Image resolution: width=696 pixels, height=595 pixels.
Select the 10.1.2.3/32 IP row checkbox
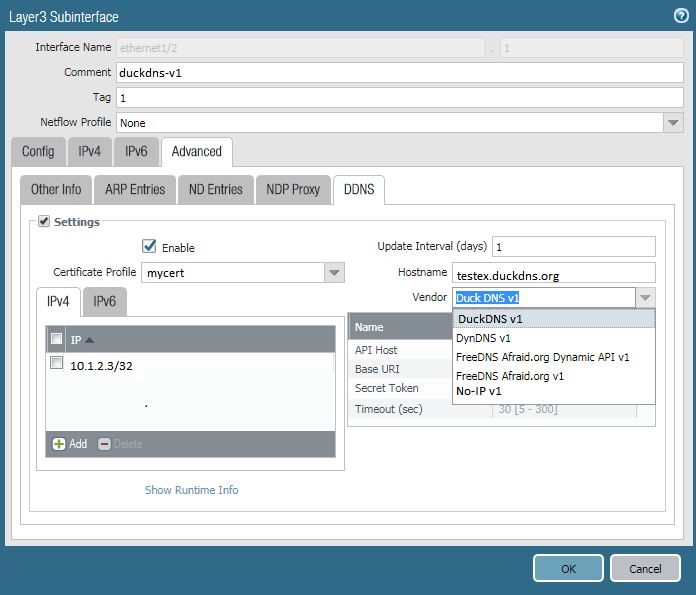point(57,364)
